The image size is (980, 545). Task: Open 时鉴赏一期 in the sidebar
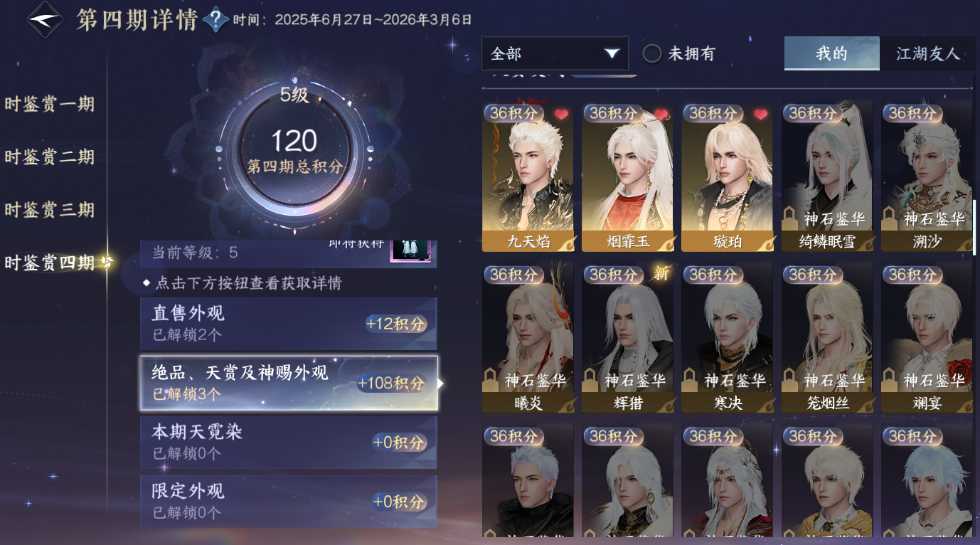[50, 105]
